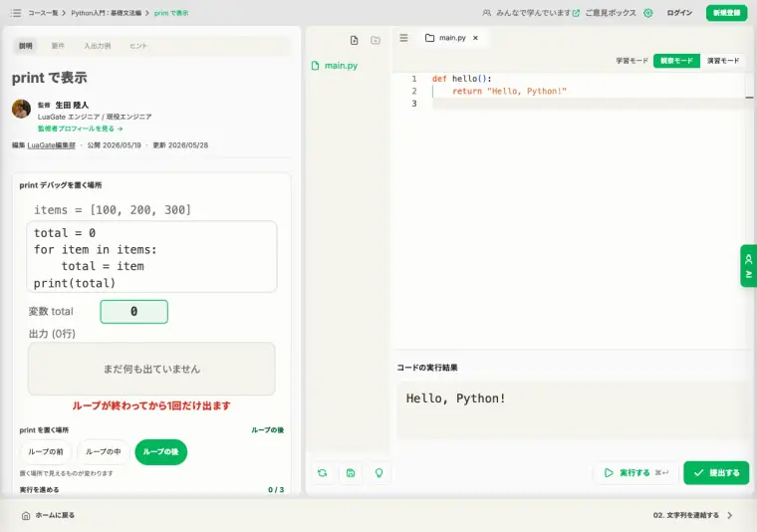Click the learners group icon in header
This screenshot has width=757, height=532.
click(487, 13)
